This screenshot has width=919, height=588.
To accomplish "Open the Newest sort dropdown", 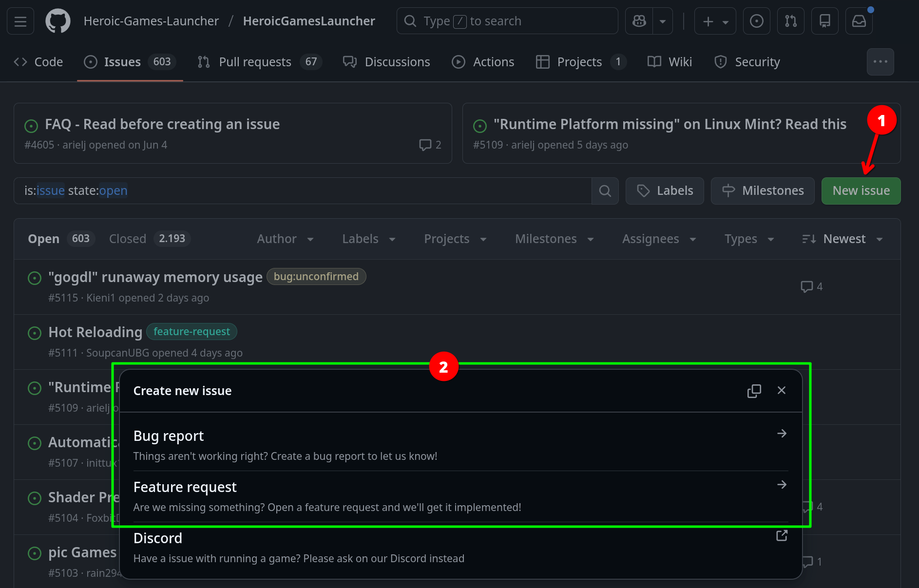I will pos(843,239).
